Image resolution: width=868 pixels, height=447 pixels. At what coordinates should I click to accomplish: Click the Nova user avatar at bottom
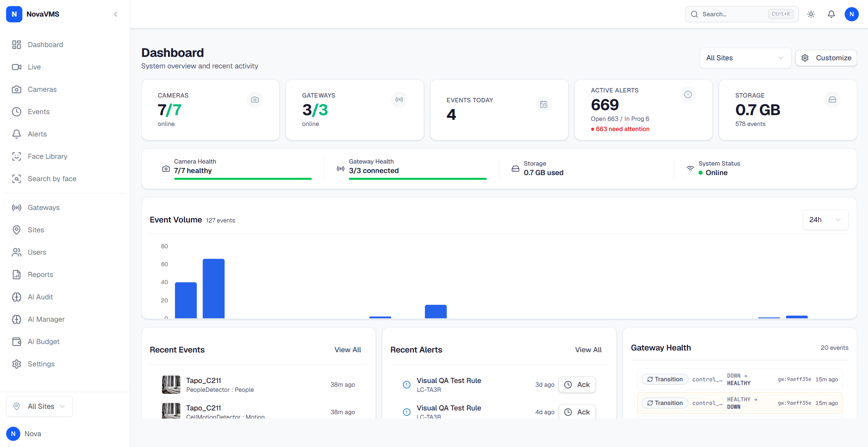[13, 434]
